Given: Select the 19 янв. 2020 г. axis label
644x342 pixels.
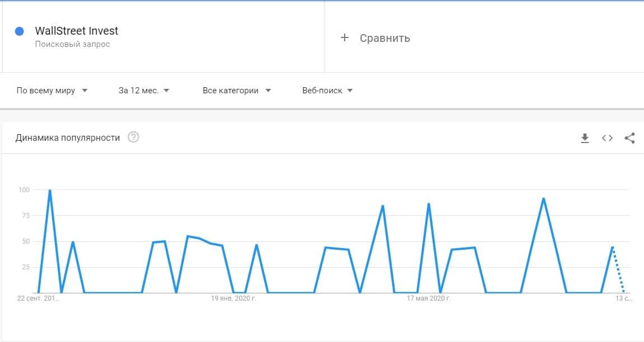Looking at the screenshot, I should point(233,298).
